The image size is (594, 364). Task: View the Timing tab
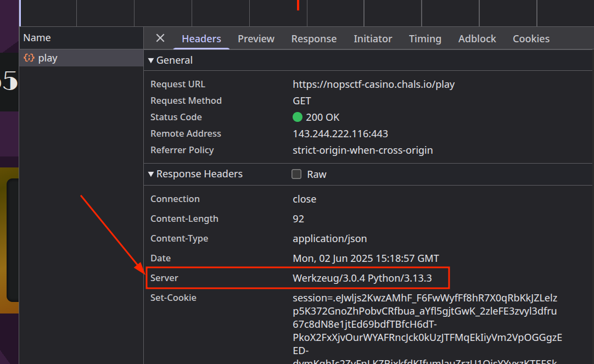[x=425, y=38]
